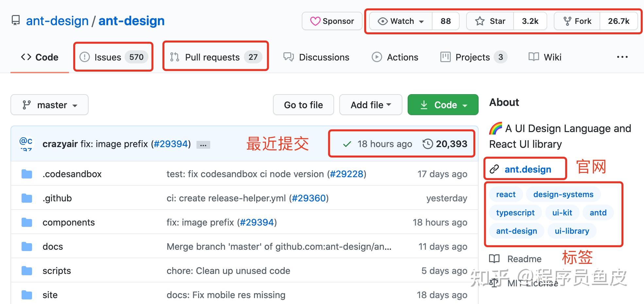Viewport: 644px width, 304px height.
Task: Click the Readme book icon
Action: (494, 259)
